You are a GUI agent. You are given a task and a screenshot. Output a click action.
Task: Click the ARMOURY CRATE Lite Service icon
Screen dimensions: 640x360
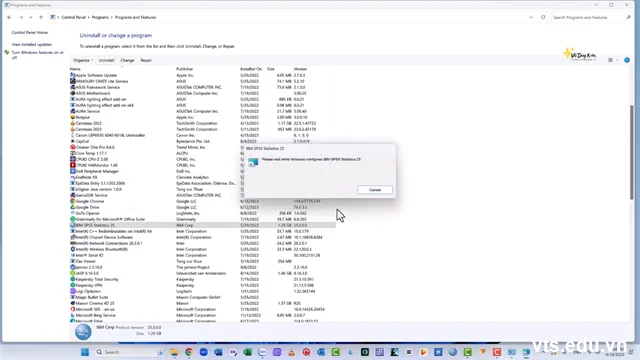click(73, 81)
